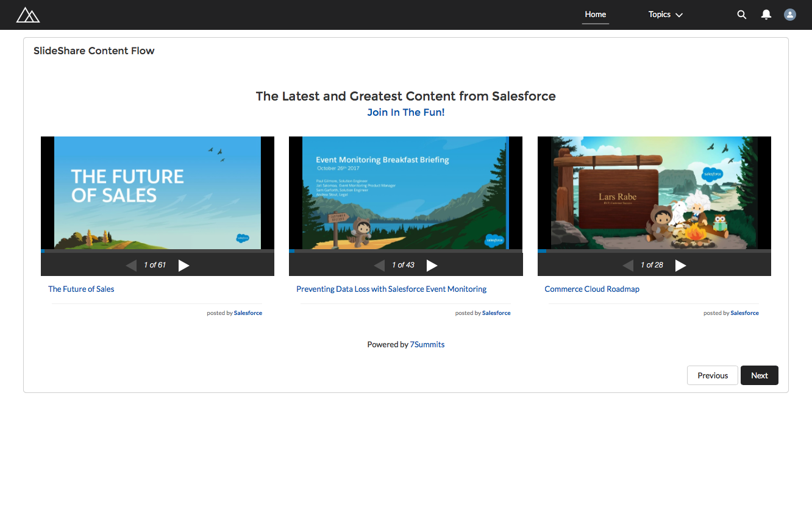Click the '1 of 61' slide counter
The image size is (812, 513).
click(x=155, y=265)
